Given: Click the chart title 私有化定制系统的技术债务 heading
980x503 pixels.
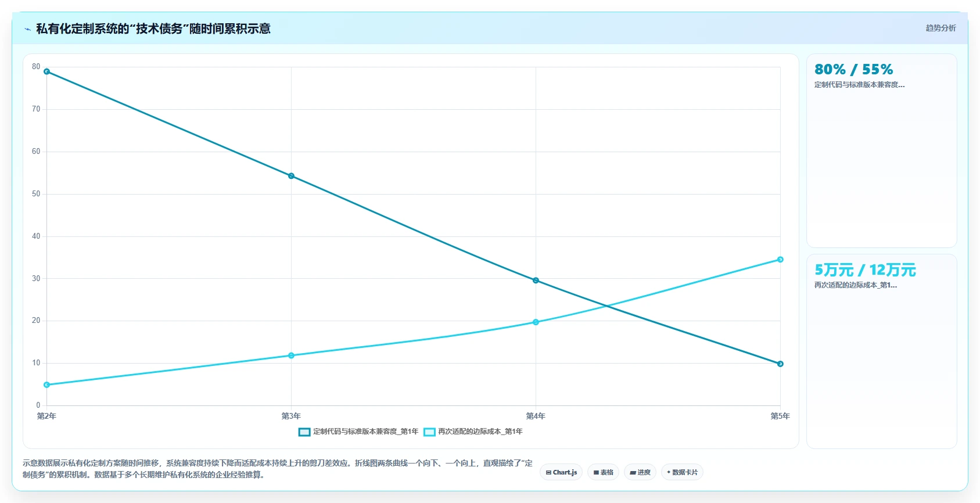Looking at the screenshot, I should pyautogui.click(x=153, y=28).
